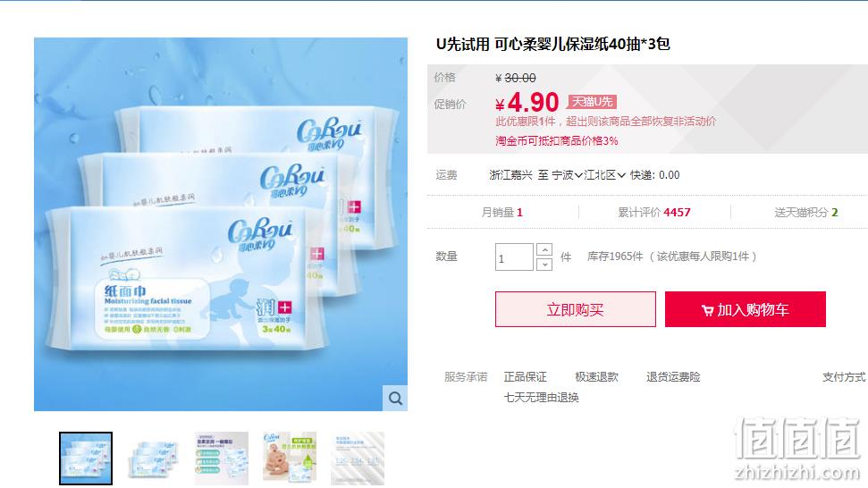Click the 天猫U先 promotion tag
This screenshot has width=868, height=488.
592,102
